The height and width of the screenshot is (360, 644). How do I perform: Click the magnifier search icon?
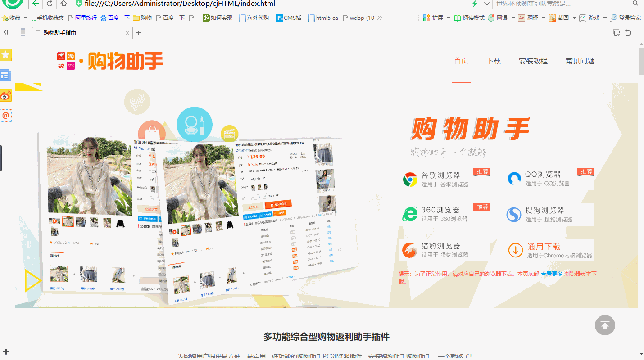tap(635, 4)
